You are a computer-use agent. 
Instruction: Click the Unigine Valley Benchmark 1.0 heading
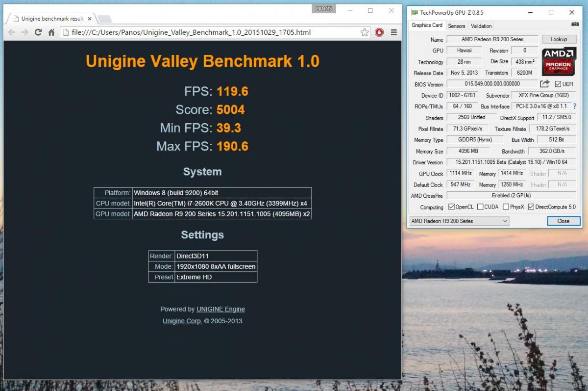coord(202,61)
